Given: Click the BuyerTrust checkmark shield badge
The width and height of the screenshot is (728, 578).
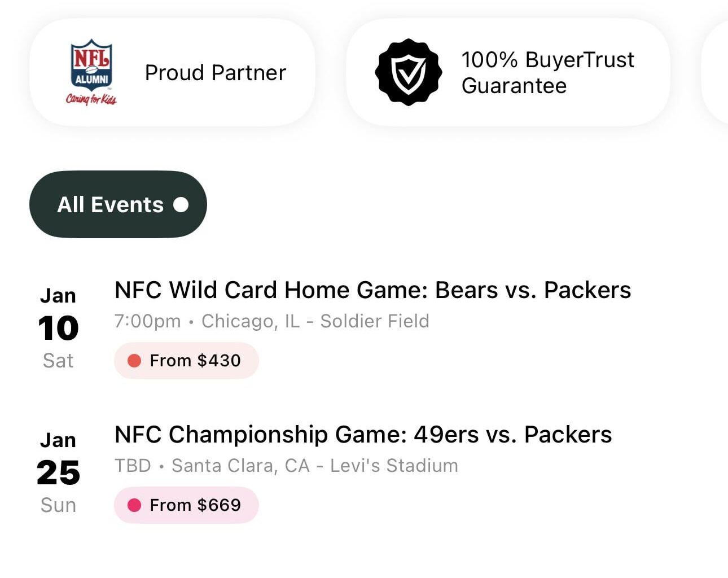Looking at the screenshot, I should [408, 72].
